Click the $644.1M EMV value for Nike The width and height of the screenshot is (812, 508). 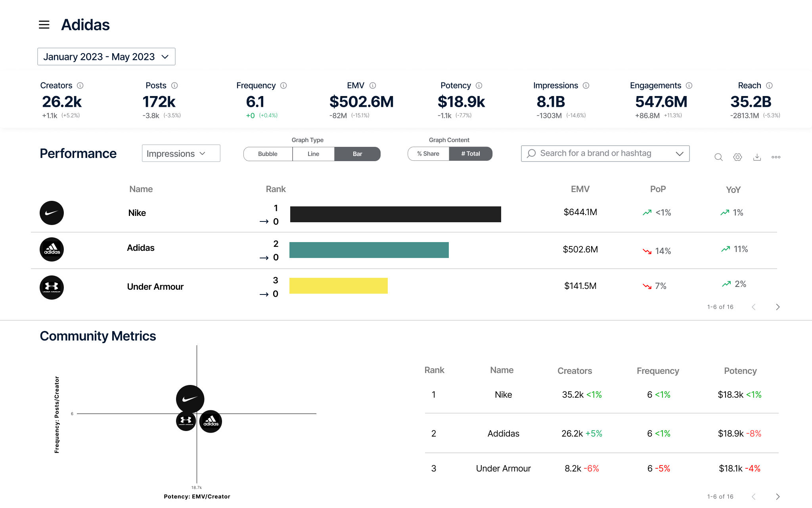point(580,212)
